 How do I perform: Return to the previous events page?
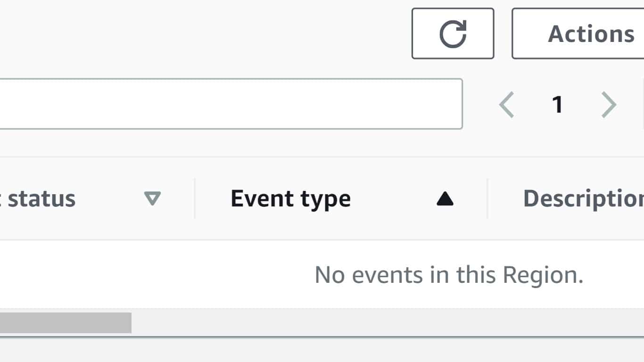[507, 105]
